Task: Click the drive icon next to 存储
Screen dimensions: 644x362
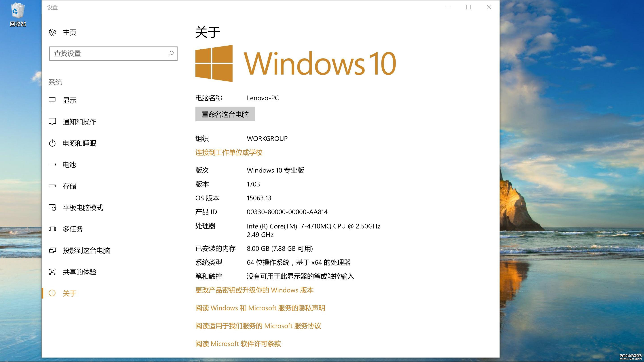Action: [52, 186]
